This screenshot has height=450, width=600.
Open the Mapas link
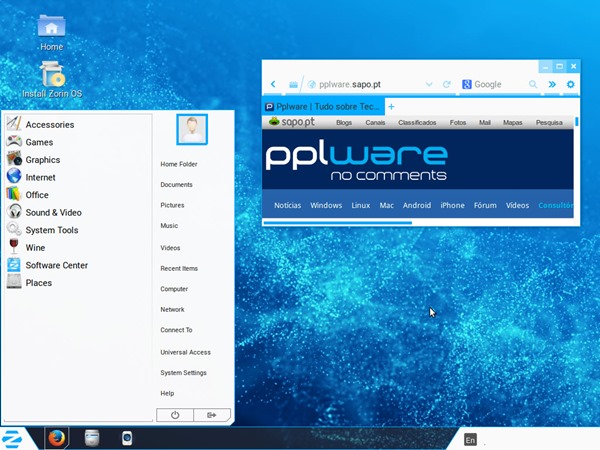coord(512,122)
